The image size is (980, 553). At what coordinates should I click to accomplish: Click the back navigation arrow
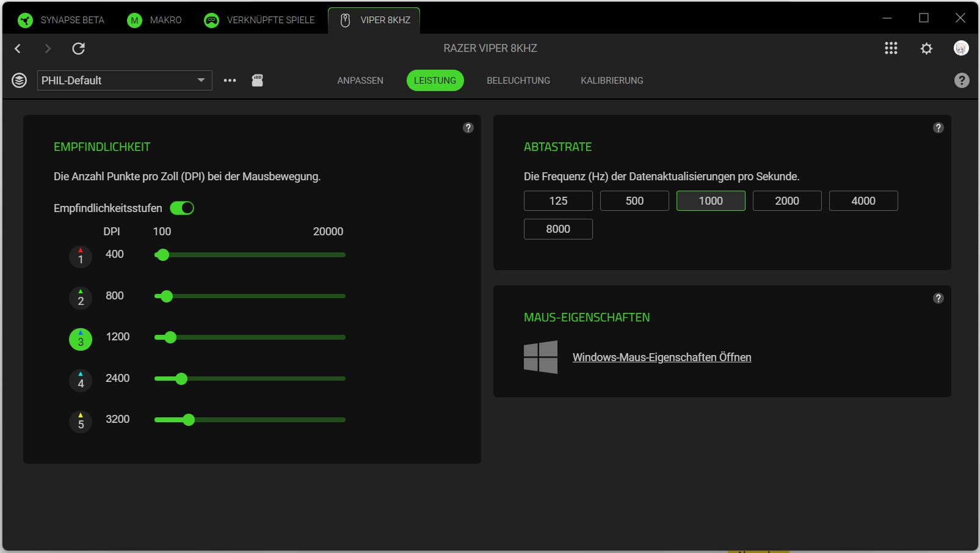18,48
